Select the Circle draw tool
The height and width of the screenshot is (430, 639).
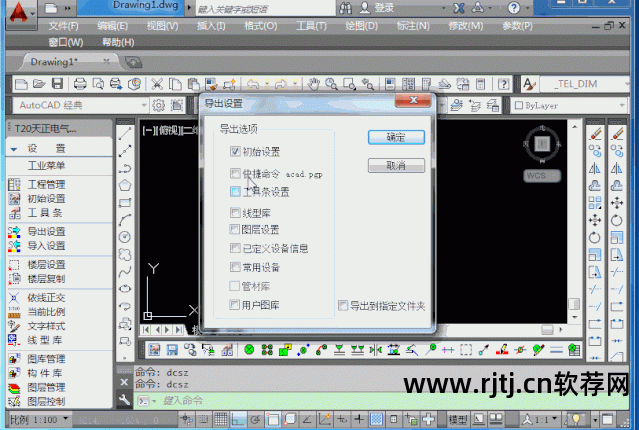click(x=125, y=237)
